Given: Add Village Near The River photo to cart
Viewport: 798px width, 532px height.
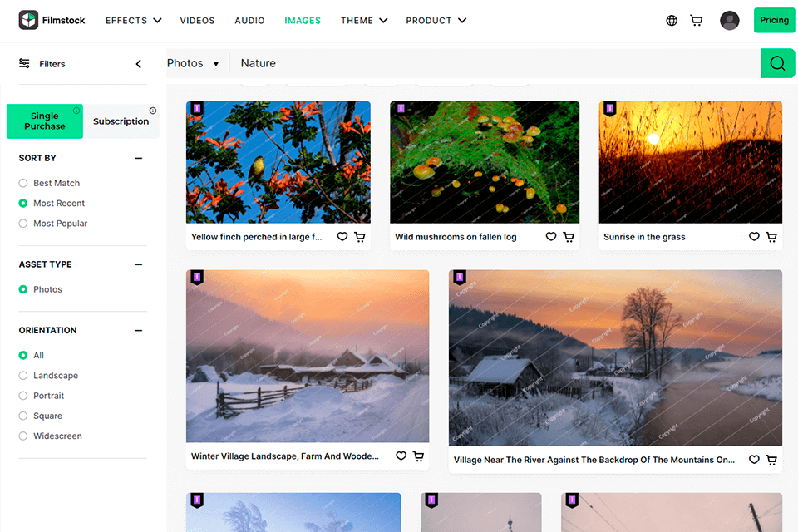Looking at the screenshot, I should pos(771,460).
